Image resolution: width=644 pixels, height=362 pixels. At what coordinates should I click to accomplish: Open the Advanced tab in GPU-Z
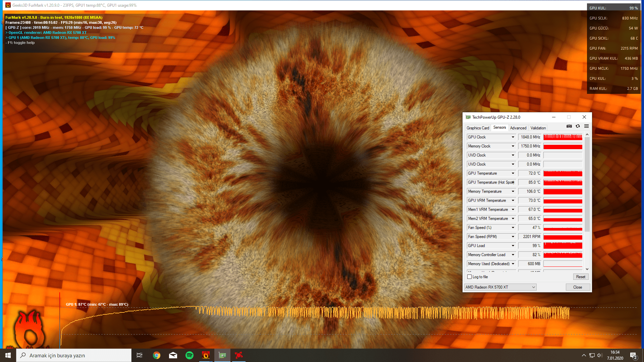click(x=518, y=128)
